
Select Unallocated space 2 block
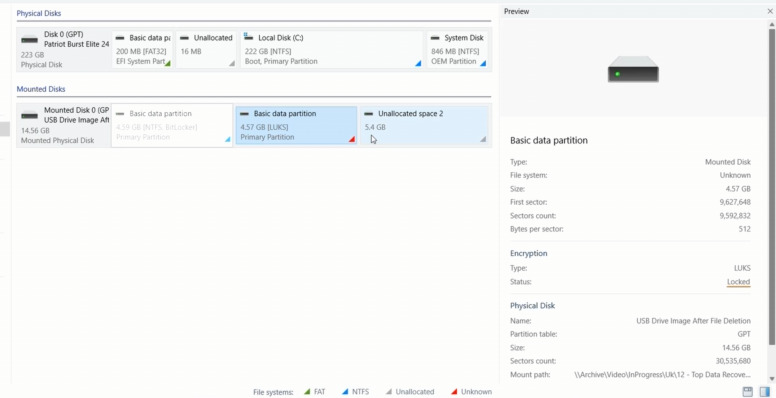425,125
